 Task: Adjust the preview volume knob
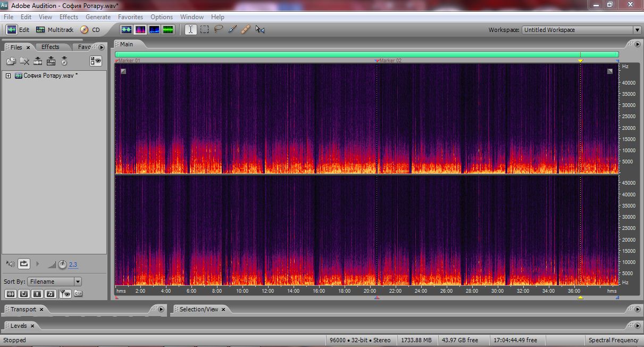coord(62,264)
